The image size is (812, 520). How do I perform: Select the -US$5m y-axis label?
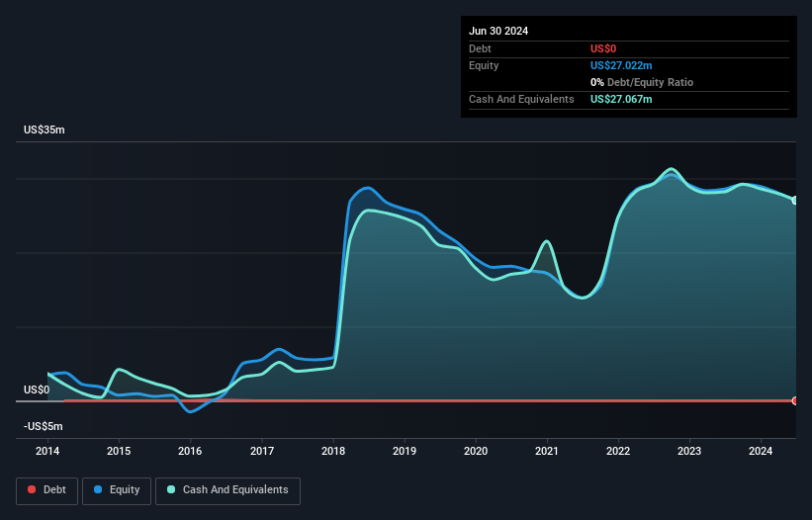43,426
